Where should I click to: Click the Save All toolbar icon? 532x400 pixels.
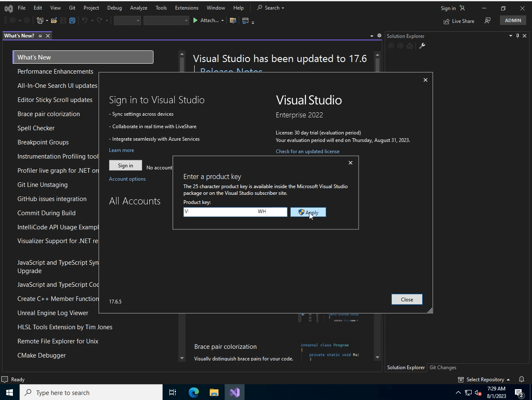[x=72, y=20]
